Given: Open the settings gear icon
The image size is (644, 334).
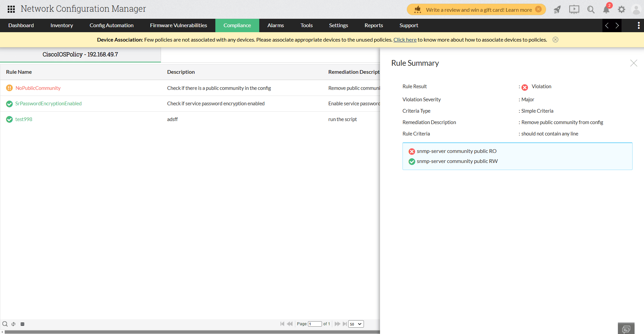Looking at the screenshot, I should (x=622, y=9).
